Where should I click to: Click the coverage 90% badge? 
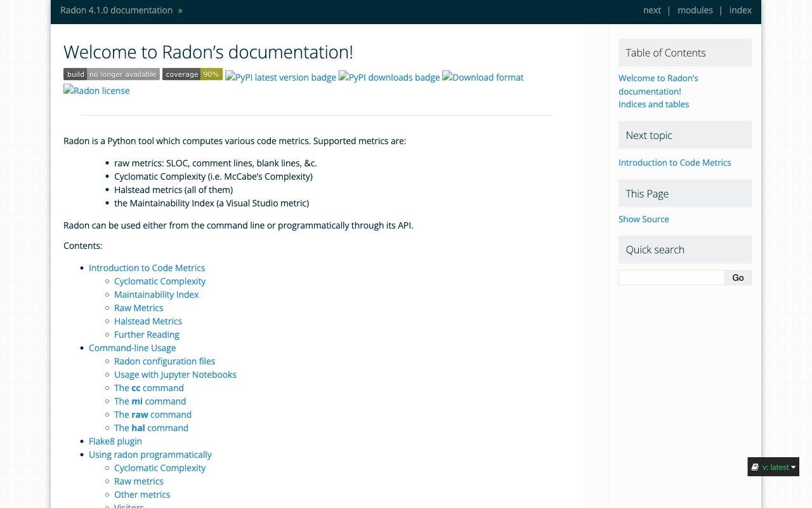(192, 74)
